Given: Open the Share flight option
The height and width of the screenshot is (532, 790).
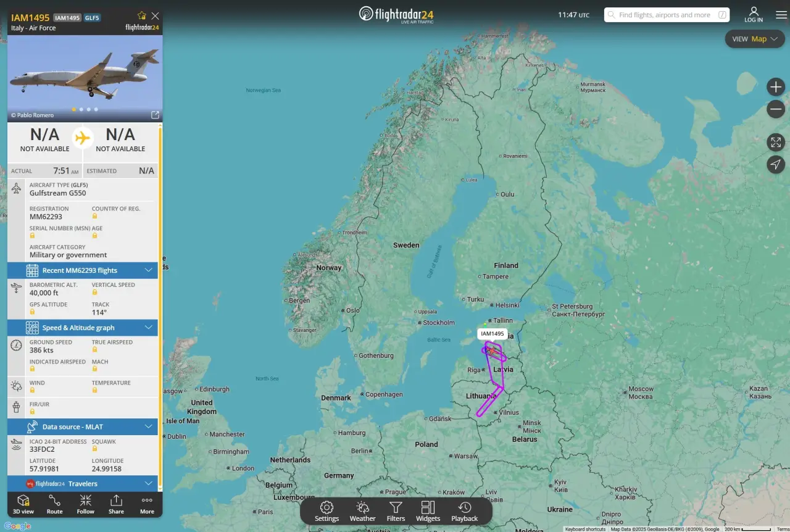Looking at the screenshot, I should click(116, 504).
